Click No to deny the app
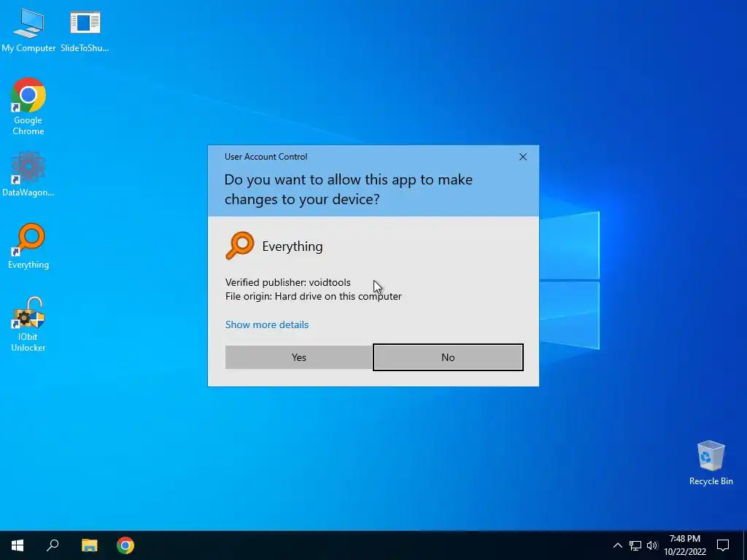The height and width of the screenshot is (560, 747). click(x=448, y=357)
